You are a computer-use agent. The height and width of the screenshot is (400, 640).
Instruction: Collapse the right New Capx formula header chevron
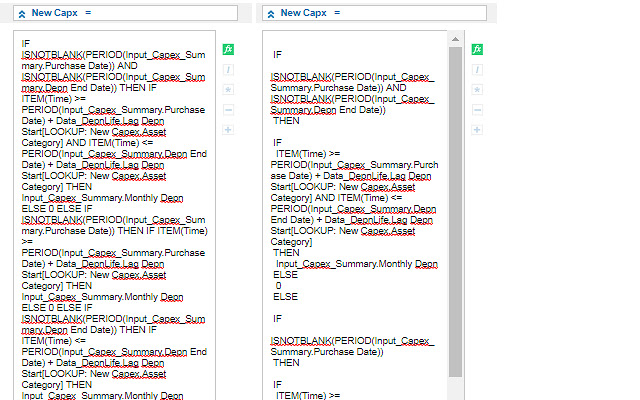271,14
